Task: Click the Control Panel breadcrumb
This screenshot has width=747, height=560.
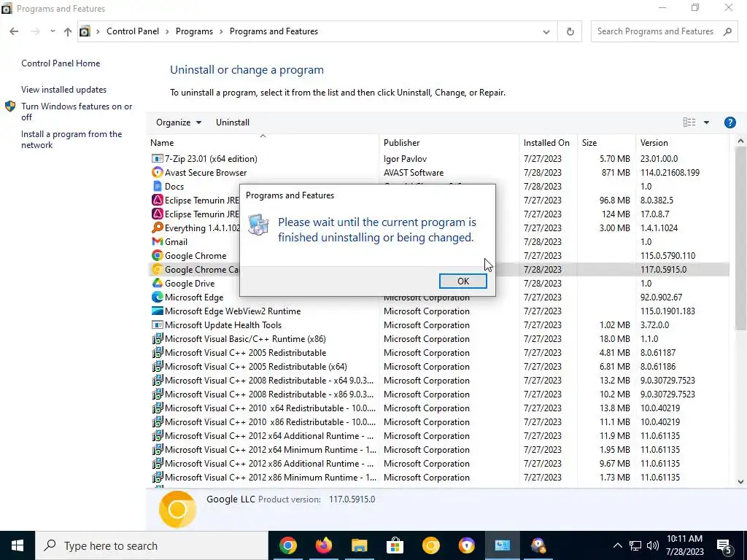Action: [x=133, y=31]
